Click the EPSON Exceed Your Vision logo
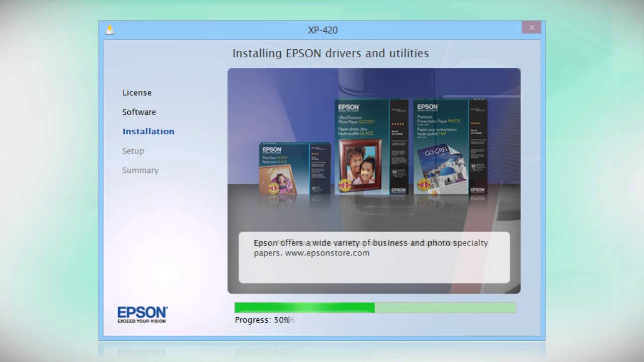The image size is (644, 362). (x=142, y=314)
